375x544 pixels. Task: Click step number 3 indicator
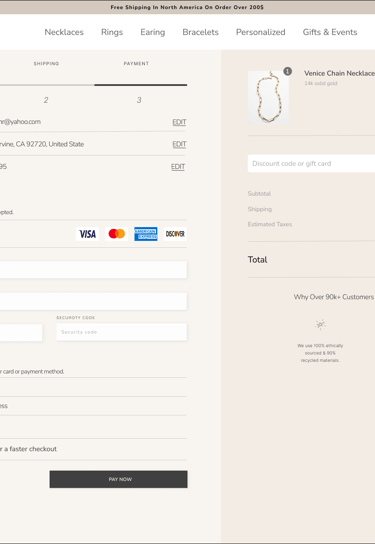[139, 100]
